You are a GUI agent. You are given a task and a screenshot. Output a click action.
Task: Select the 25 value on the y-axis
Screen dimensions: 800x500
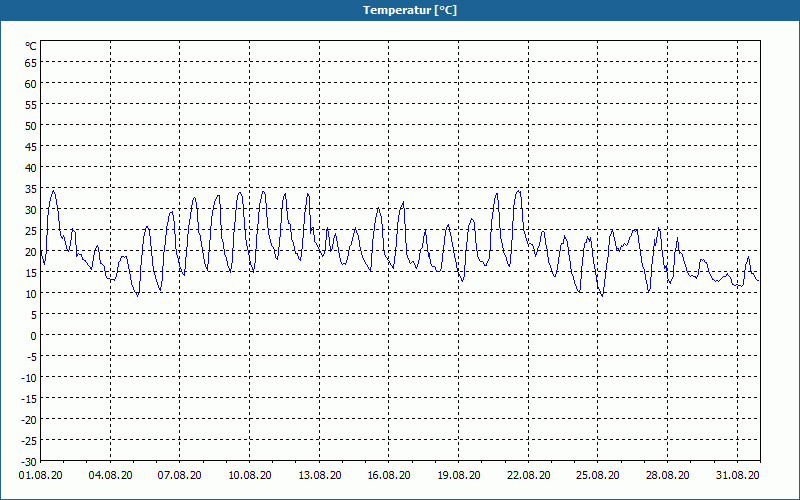[31, 231]
